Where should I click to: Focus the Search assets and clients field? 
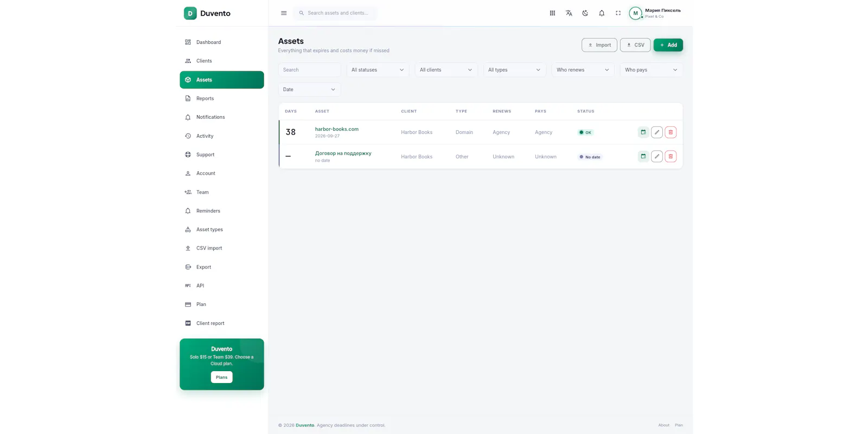point(335,13)
